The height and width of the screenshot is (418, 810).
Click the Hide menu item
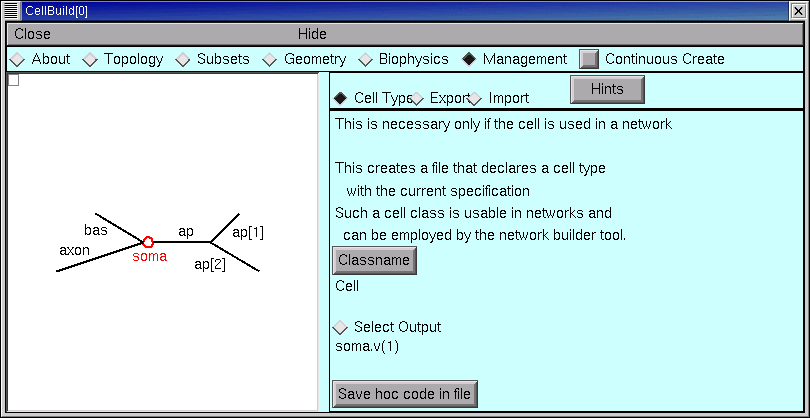pyautogui.click(x=312, y=34)
